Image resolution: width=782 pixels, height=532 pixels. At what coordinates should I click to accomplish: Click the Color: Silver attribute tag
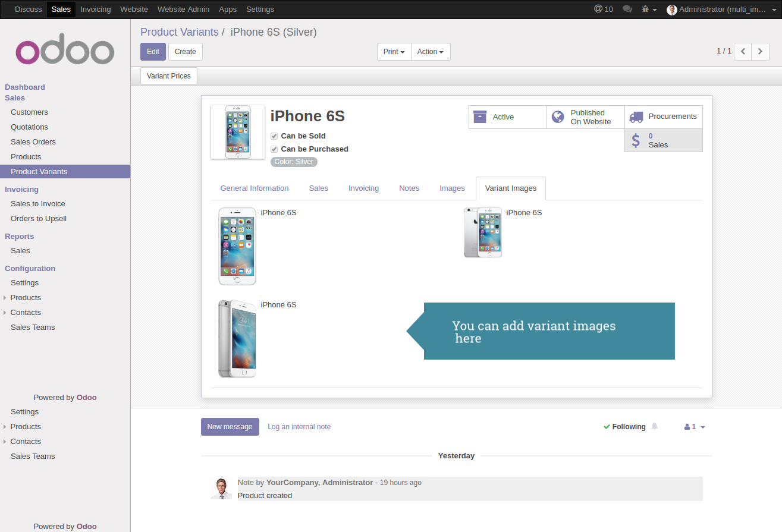coord(294,162)
